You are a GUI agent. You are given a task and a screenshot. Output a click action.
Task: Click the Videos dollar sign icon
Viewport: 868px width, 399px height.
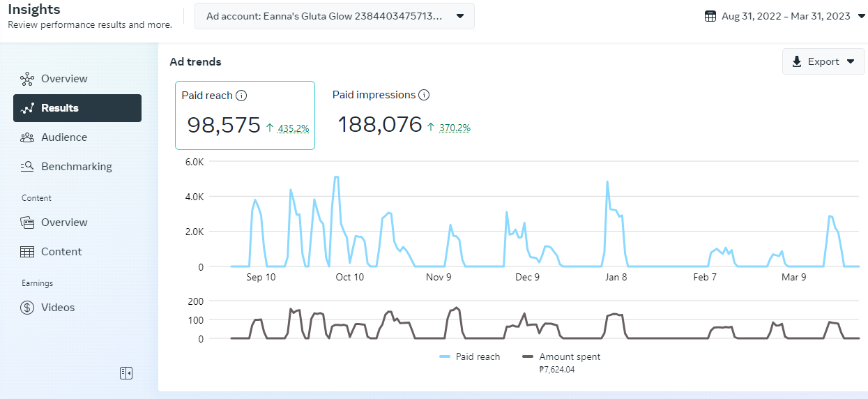pyautogui.click(x=27, y=308)
